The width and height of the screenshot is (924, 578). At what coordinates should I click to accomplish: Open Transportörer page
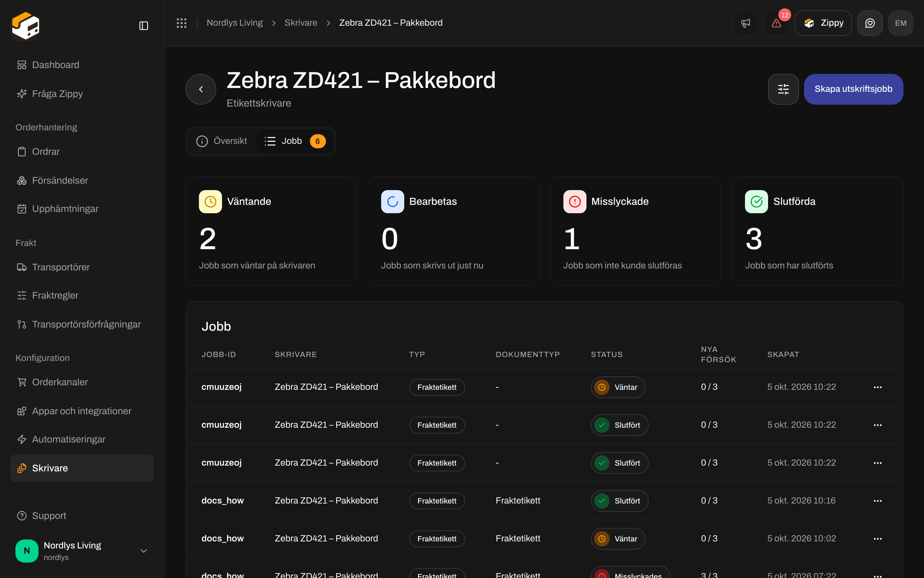82,267
